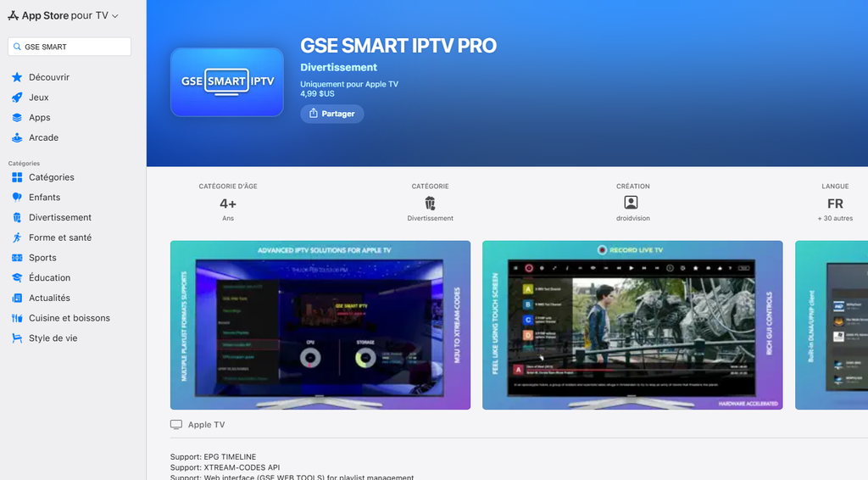Open the partially visible third screenshot
The image size is (868, 480).
832,325
